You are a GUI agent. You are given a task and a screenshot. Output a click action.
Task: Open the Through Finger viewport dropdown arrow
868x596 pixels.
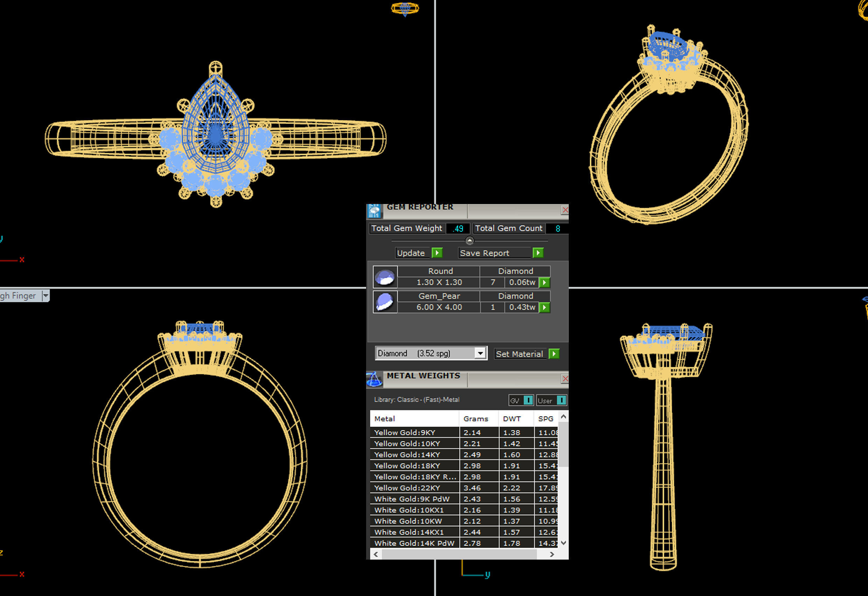tap(45, 296)
